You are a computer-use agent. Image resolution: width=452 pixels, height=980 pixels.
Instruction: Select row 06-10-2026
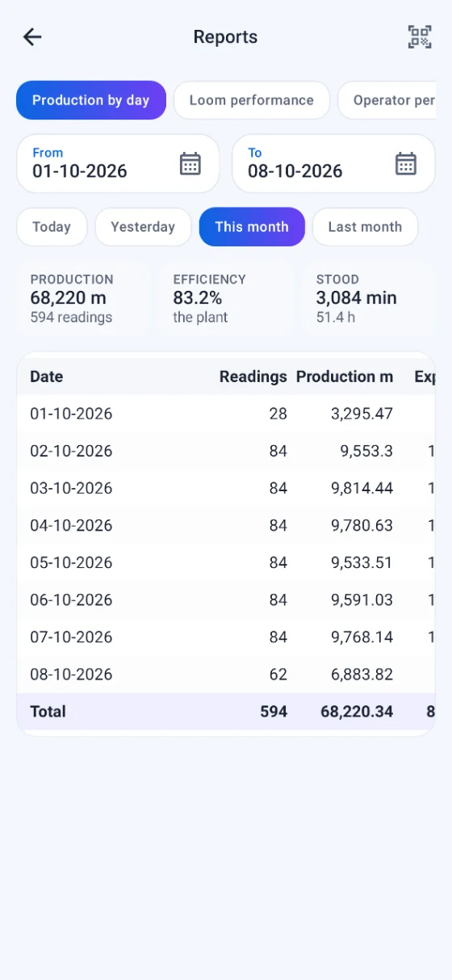coord(226,599)
